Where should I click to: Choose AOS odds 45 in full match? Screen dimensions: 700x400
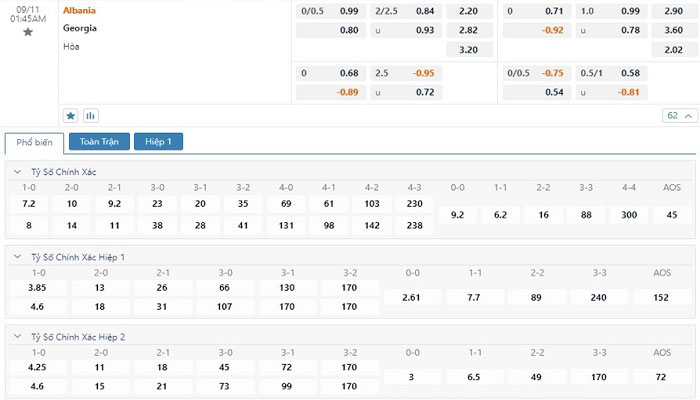[x=671, y=214]
